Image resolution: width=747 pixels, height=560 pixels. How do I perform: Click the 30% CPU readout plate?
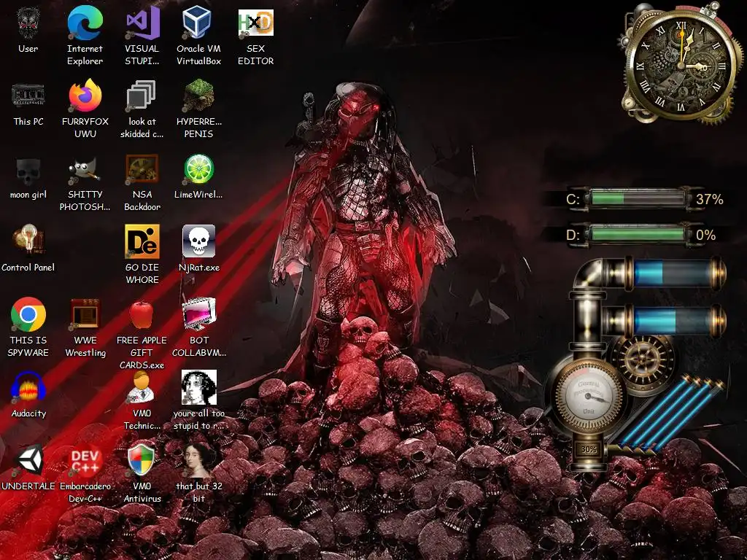click(589, 448)
